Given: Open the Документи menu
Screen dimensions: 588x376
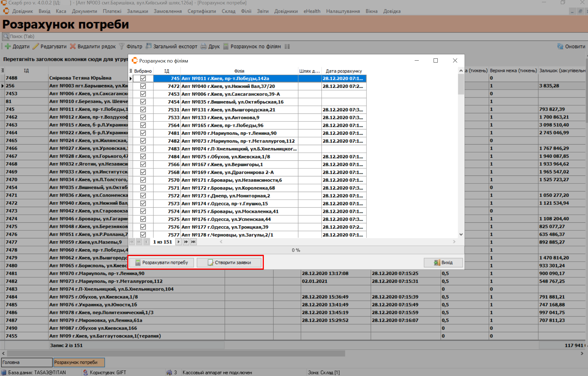Looking at the screenshot, I should click(x=84, y=11).
